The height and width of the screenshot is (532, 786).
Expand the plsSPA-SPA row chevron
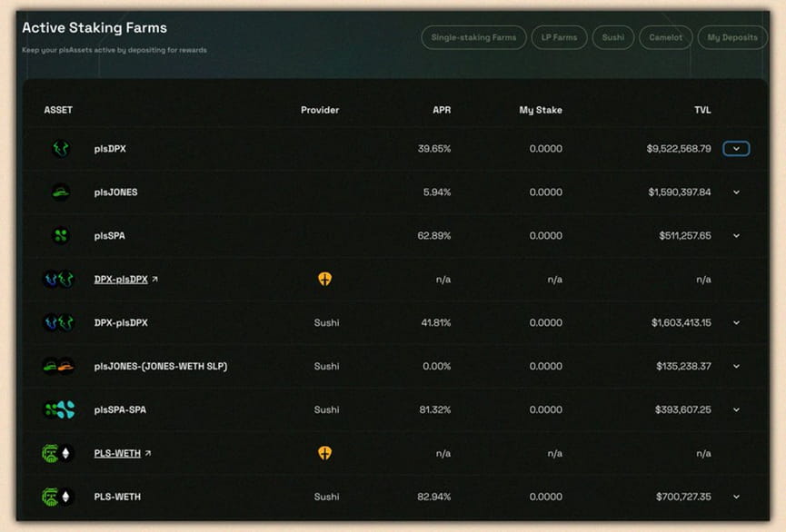[736, 409]
